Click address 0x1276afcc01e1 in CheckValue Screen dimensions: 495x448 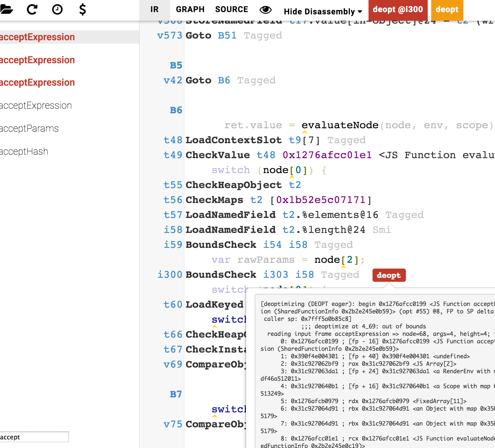(x=327, y=155)
